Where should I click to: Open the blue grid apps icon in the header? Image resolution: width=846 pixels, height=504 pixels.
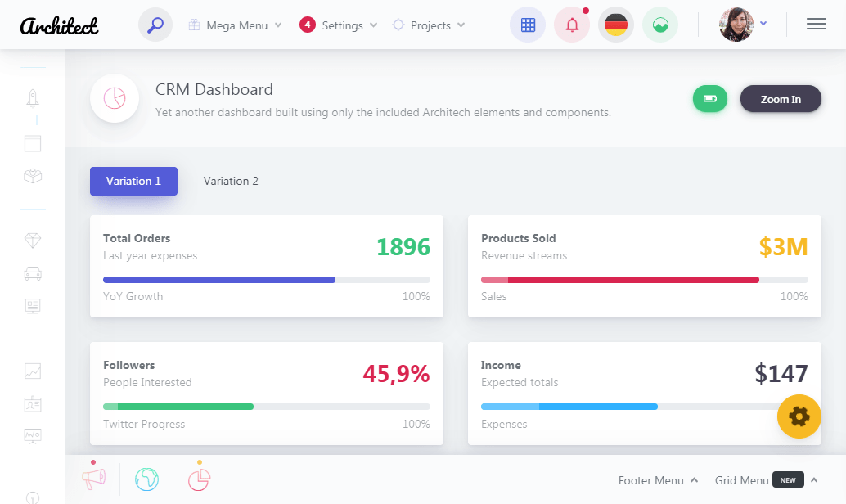coord(527,25)
